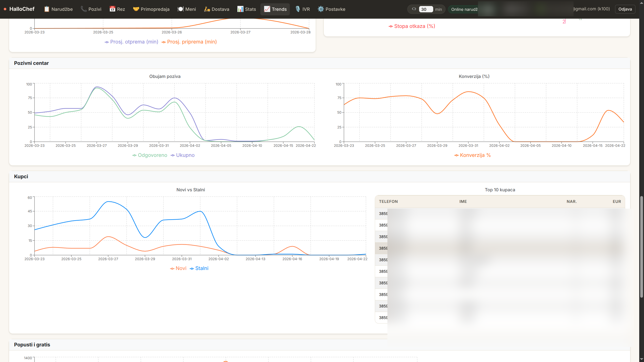The width and height of the screenshot is (644, 362).
Task: Click the Primopredaja handshake icon
Action: pyautogui.click(x=136, y=9)
